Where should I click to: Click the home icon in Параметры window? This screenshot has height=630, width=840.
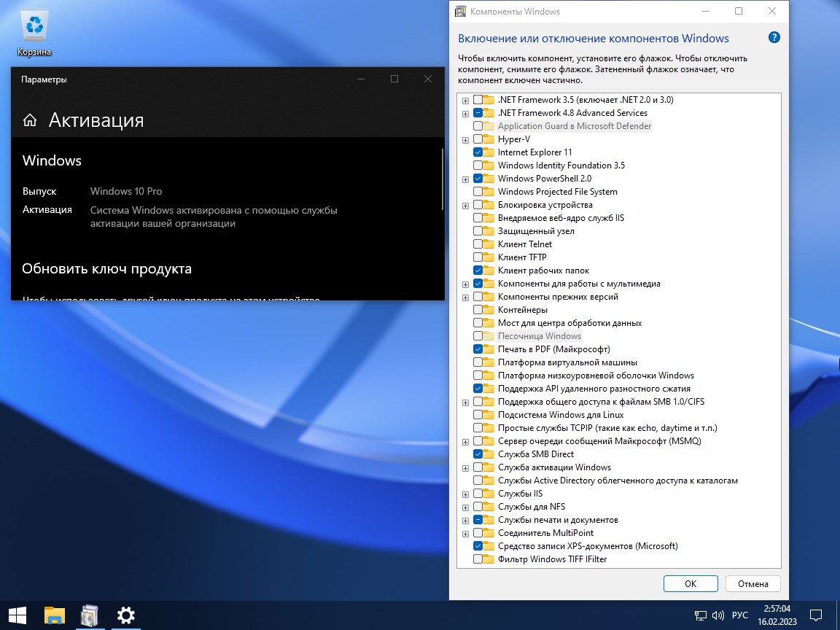30,120
